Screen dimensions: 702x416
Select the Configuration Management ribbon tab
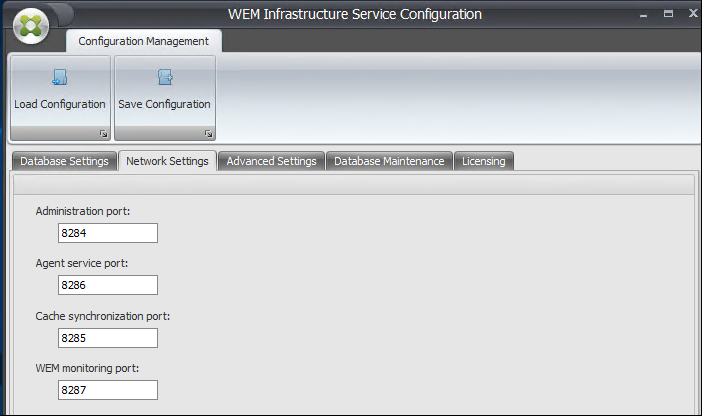click(x=144, y=41)
